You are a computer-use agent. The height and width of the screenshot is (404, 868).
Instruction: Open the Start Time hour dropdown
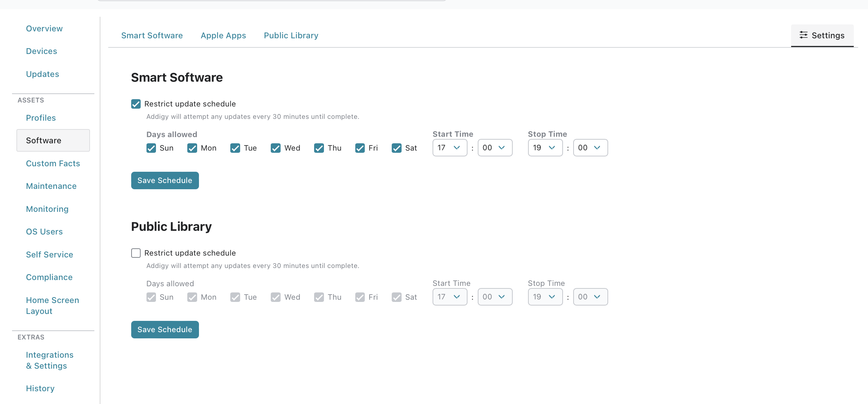point(449,148)
